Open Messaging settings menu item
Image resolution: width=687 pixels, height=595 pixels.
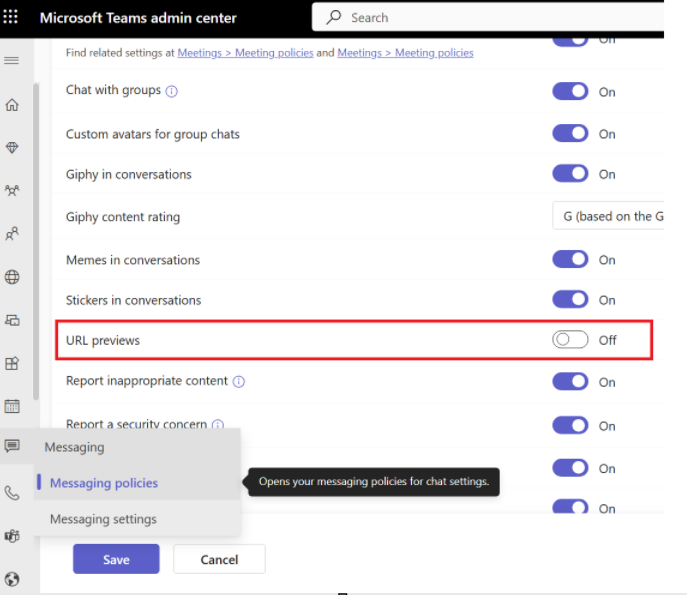(x=103, y=519)
